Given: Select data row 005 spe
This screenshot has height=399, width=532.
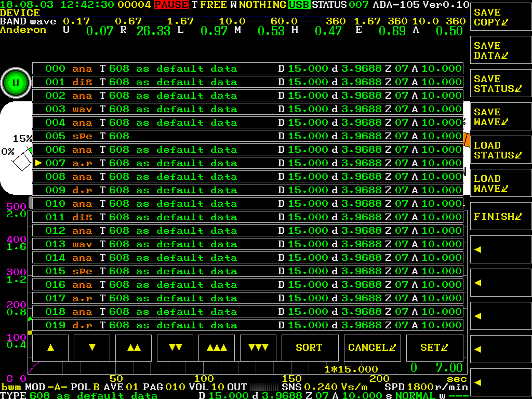Looking at the screenshot, I should pos(248,136).
